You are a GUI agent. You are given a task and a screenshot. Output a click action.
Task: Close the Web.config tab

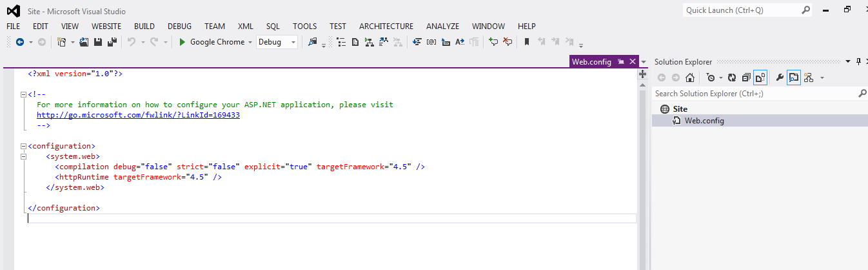(x=633, y=62)
